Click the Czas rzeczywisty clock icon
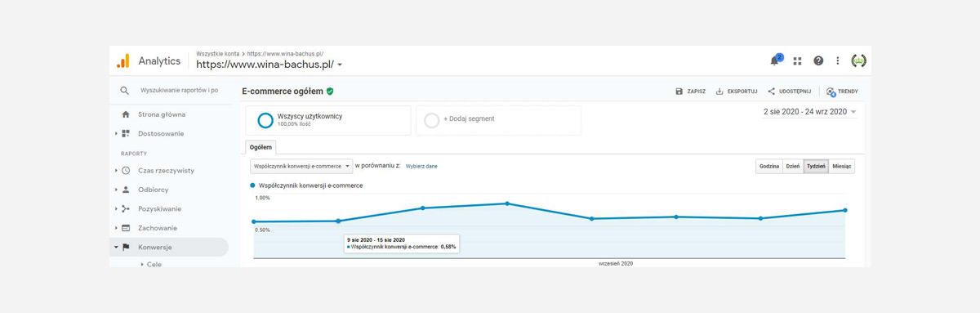Viewport: 980px width, 313px height. point(126,171)
